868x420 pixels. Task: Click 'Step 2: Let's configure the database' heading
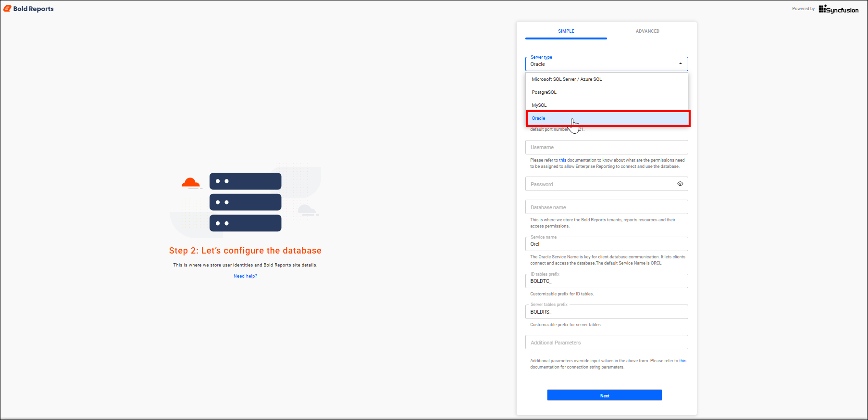coord(245,251)
